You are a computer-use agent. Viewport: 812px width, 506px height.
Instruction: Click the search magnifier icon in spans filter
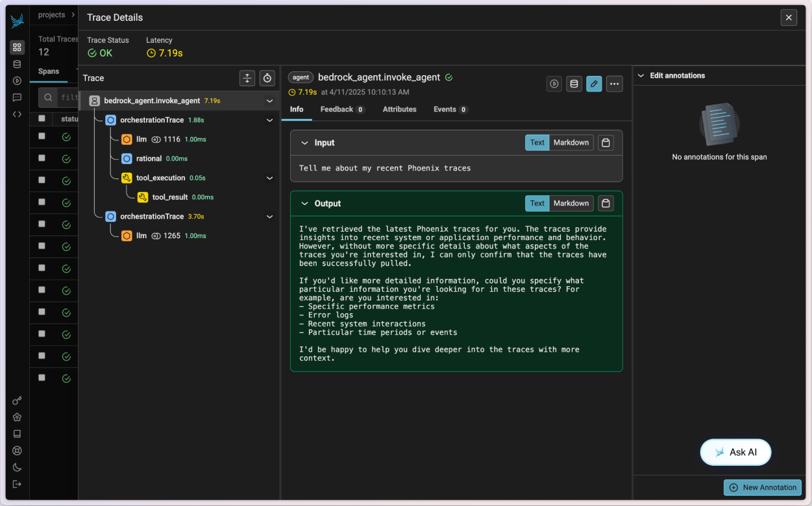click(x=49, y=97)
